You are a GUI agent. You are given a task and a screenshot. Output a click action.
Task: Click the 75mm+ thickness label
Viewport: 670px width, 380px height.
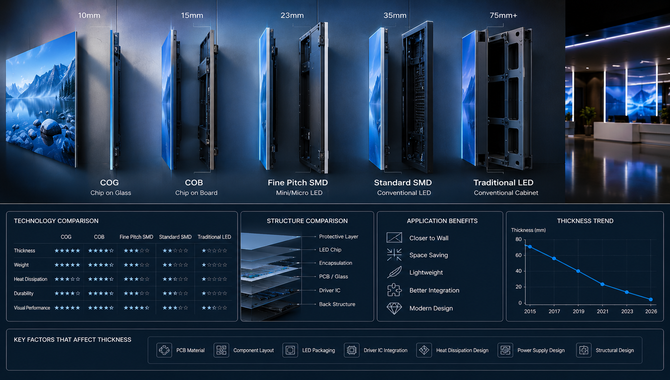tap(503, 15)
